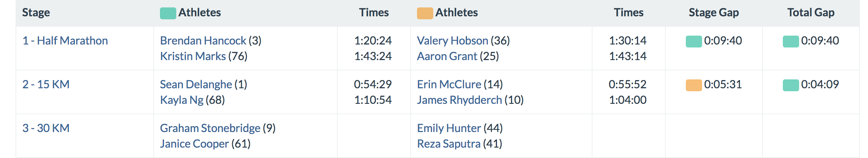View Emily Hunter's athlete page
This screenshot has height=158, width=868.
449,128
